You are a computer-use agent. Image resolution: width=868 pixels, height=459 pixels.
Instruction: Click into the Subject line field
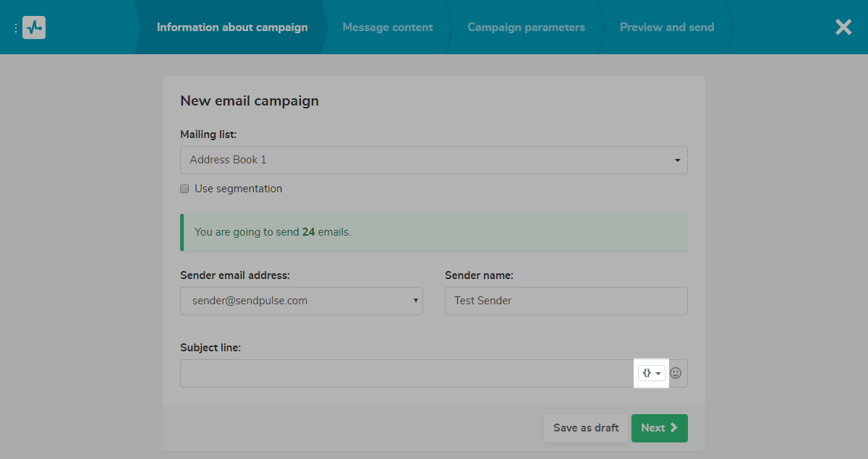pyautogui.click(x=405, y=374)
